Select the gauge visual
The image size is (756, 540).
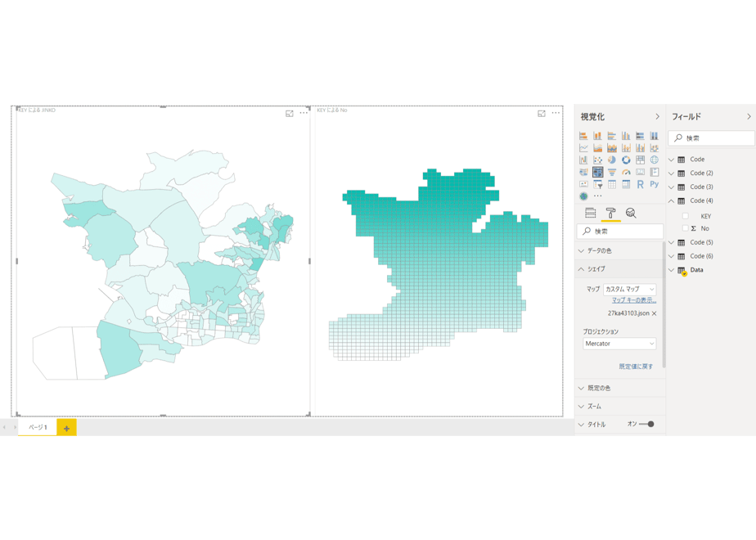click(x=626, y=172)
